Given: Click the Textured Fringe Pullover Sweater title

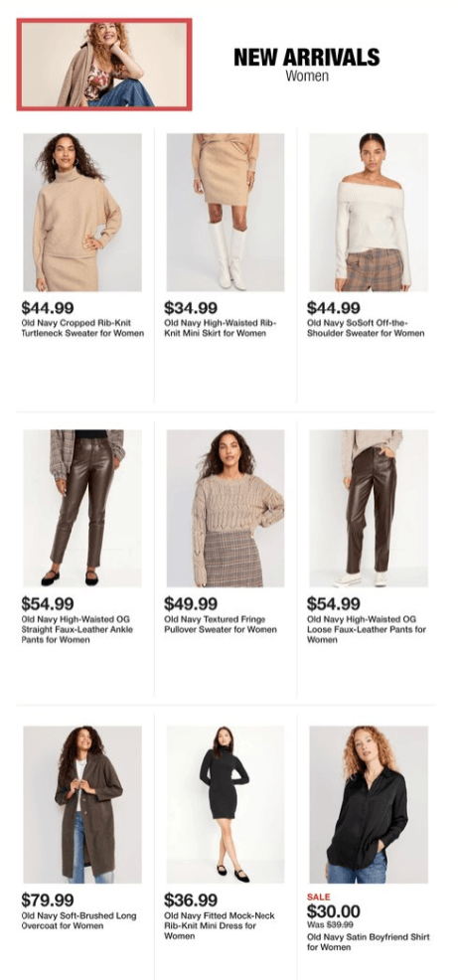Looking at the screenshot, I should [221, 624].
